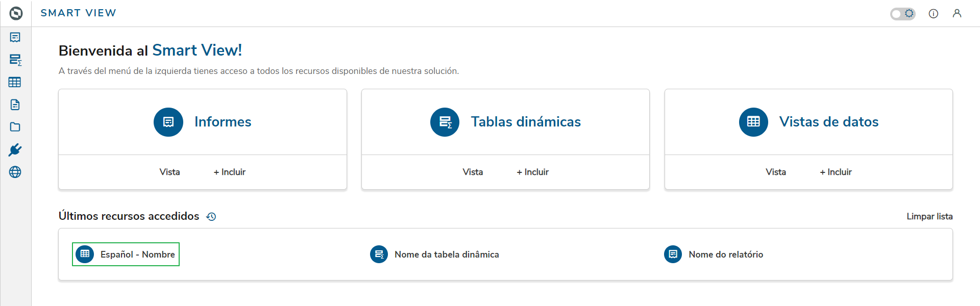Screen dimensions: 980x306
Task: Click the globe language sidebar icon
Action: coord(15,172)
